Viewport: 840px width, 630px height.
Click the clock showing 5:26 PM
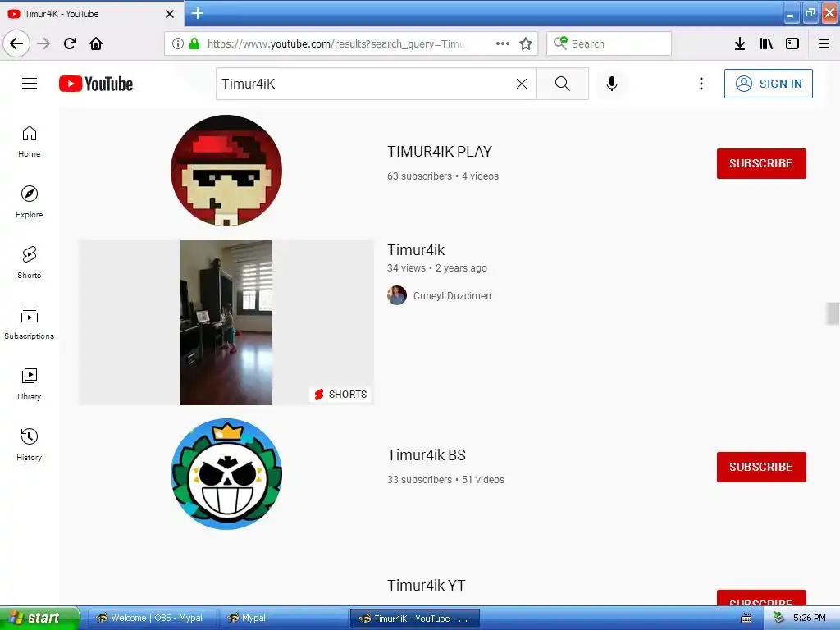click(x=809, y=618)
